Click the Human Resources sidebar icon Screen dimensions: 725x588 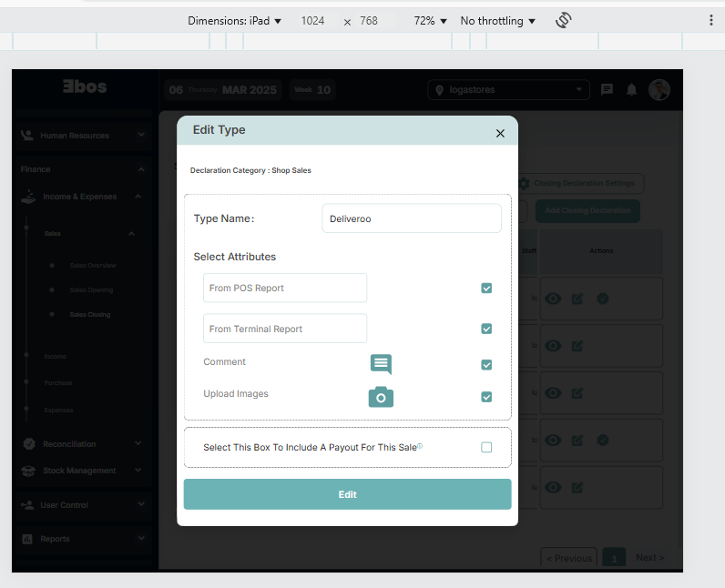coord(27,135)
